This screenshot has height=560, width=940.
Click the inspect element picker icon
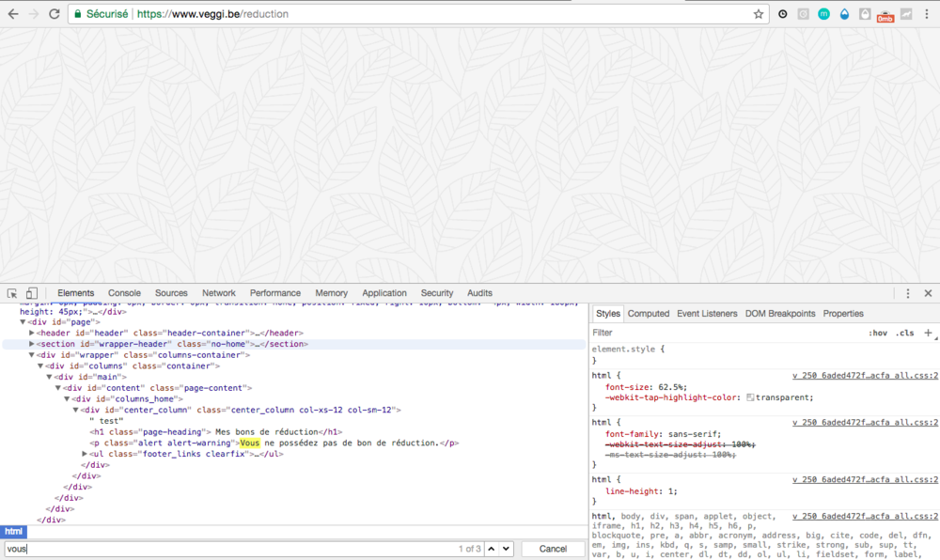[12, 293]
